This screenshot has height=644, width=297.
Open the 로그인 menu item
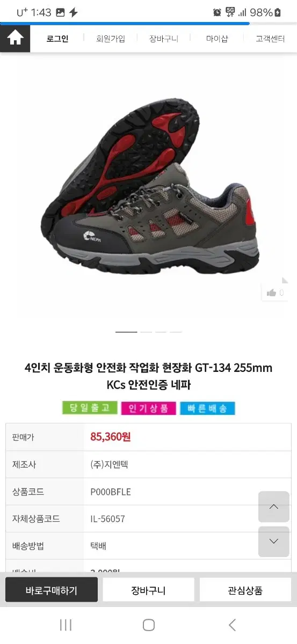[x=57, y=39]
